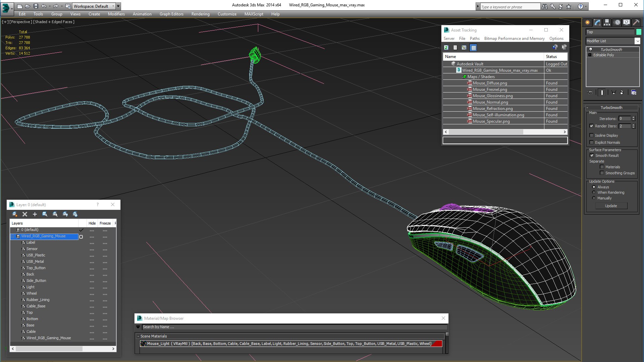Collapse the Wired_RGB_Gaming_Mouse layer tree

tap(13, 236)
